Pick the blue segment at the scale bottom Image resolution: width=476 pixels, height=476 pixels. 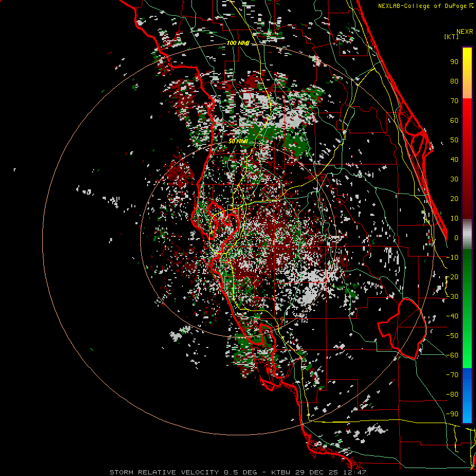click(x=467, y=396)
